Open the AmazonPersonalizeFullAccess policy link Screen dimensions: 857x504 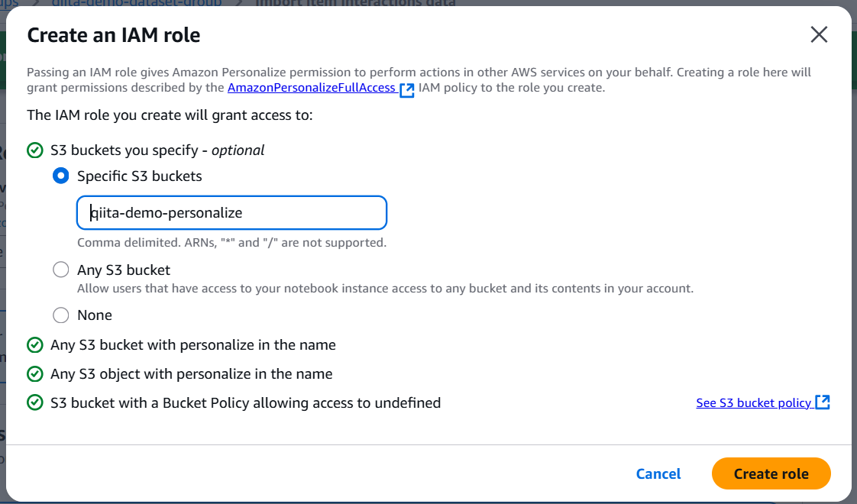[312, 88]
